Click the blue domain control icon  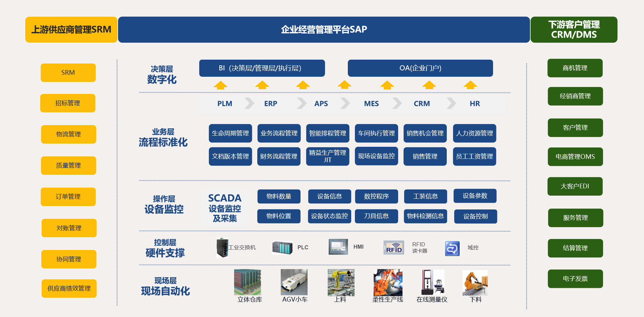tap(452, 248)
